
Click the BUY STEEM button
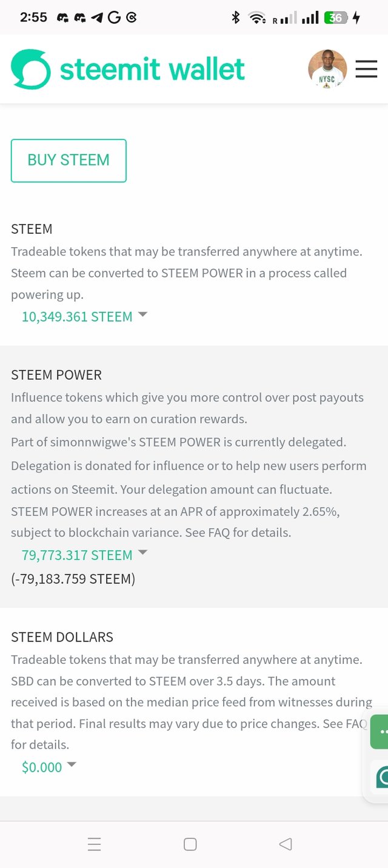pyautogui.click(x=69, y=161)
